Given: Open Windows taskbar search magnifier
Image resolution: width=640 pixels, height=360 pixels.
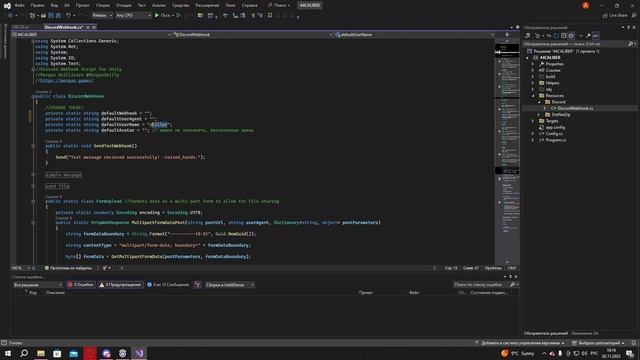Looking at the screenshot, I should [24, 353].
